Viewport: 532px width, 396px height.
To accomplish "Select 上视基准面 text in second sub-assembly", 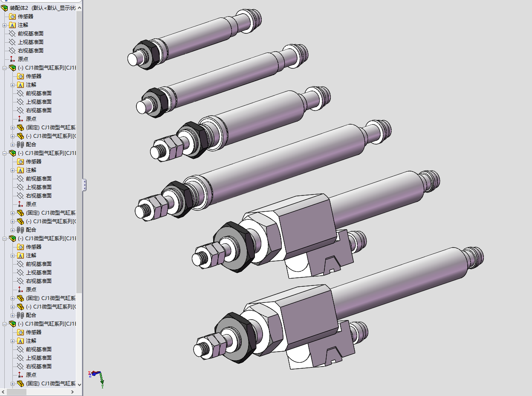I will point(39,187).
